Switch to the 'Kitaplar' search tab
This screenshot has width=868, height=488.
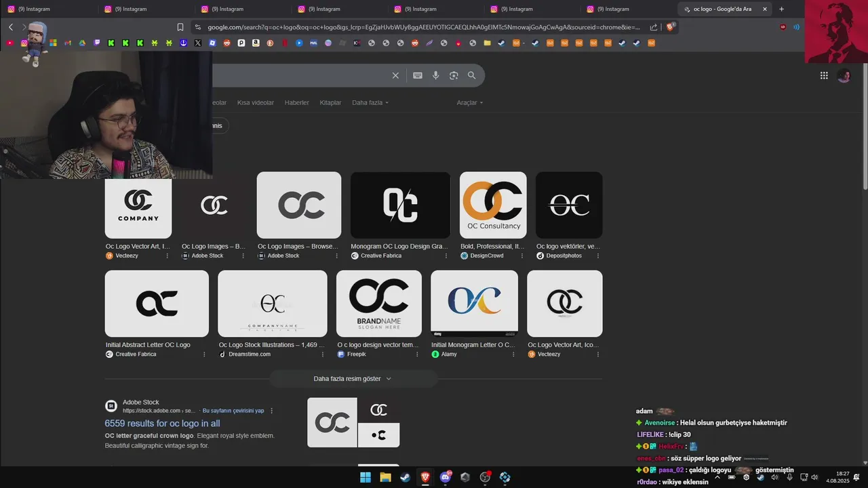coord(330,102)
